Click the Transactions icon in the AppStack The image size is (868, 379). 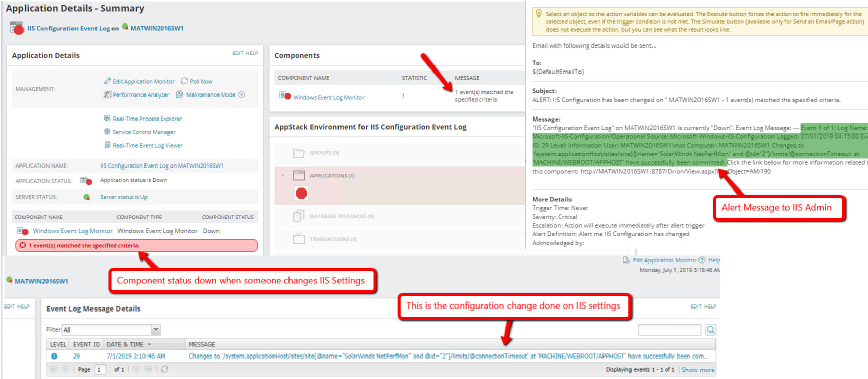(x=299, y=239)
